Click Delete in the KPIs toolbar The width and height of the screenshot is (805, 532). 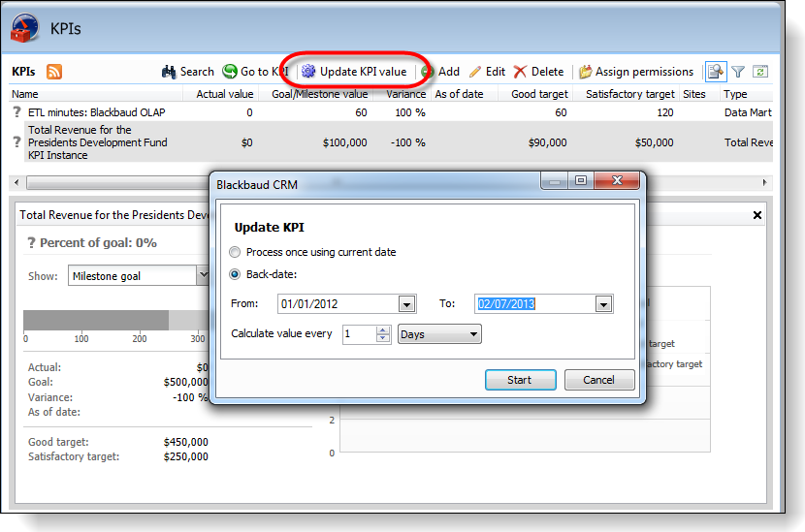point(538,72)
